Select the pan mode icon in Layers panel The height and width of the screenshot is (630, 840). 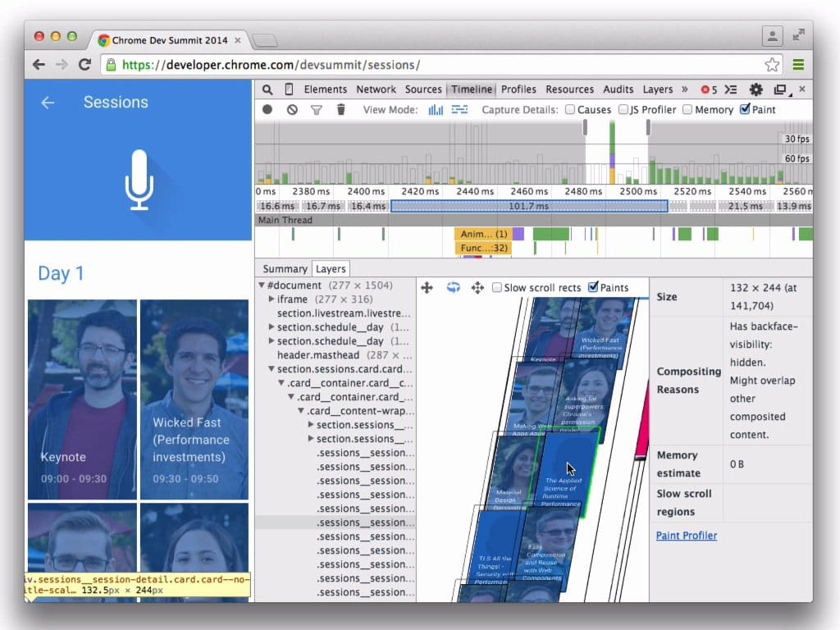pos(427,288)
